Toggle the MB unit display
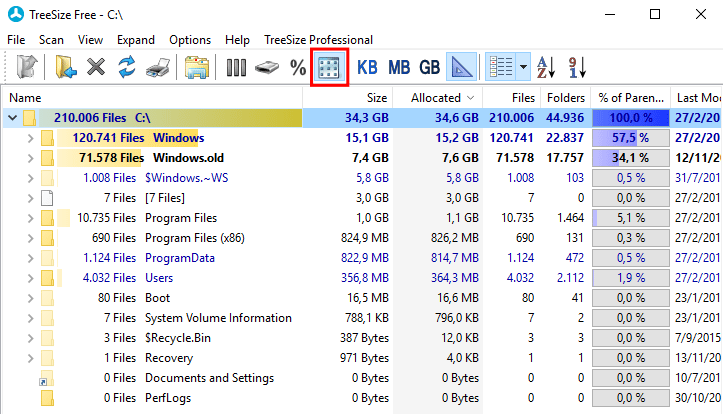Viewport: 723px width, 414px height. click(x=399, y=67)
